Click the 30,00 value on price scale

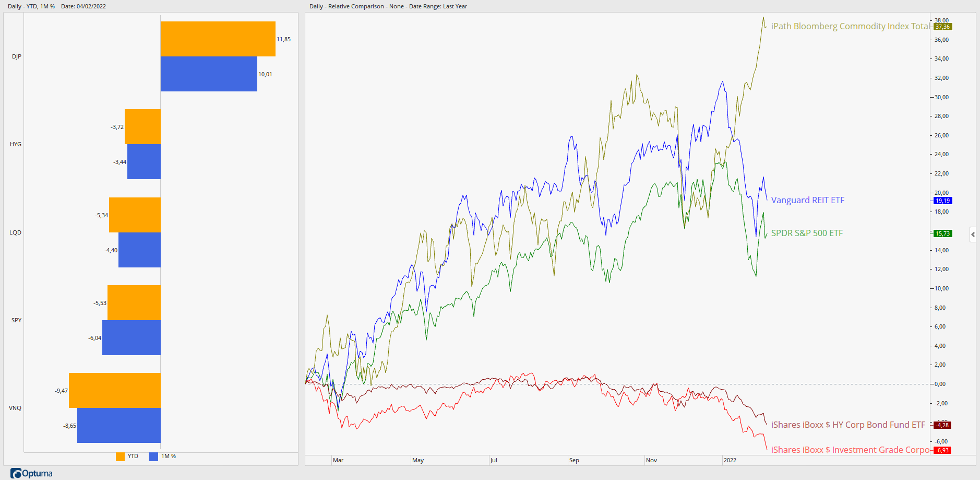(x=941, y=97)
